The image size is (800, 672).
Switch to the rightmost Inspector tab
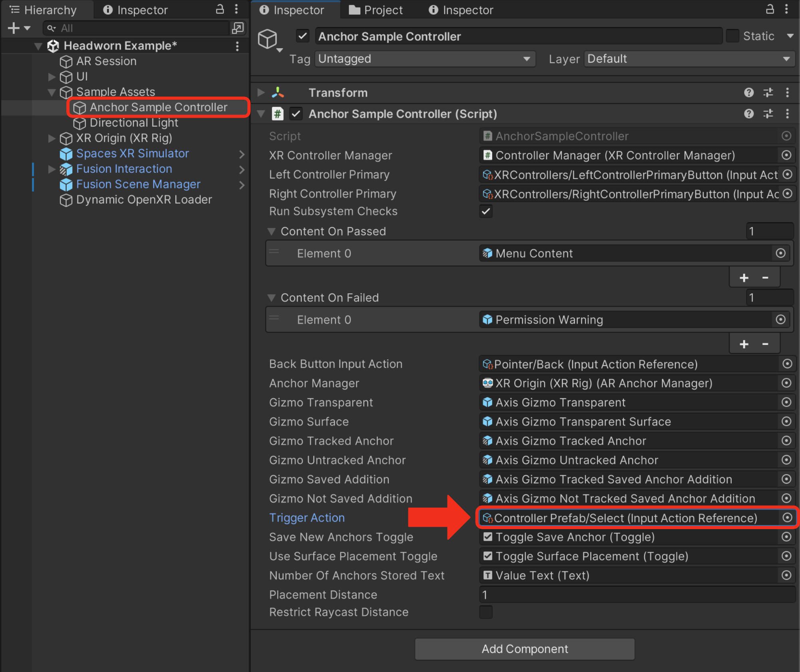click(461, 10)
